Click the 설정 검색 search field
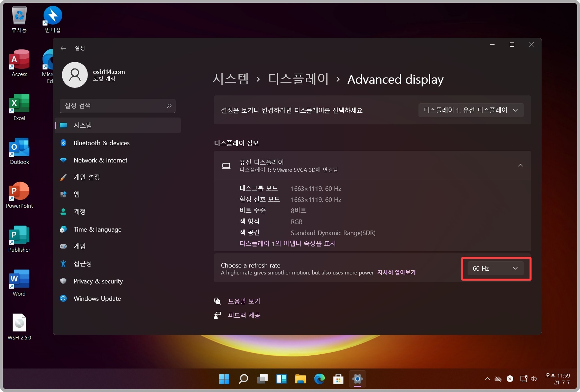This screenshot has height=392, width=580. click(x=118, y=106)
